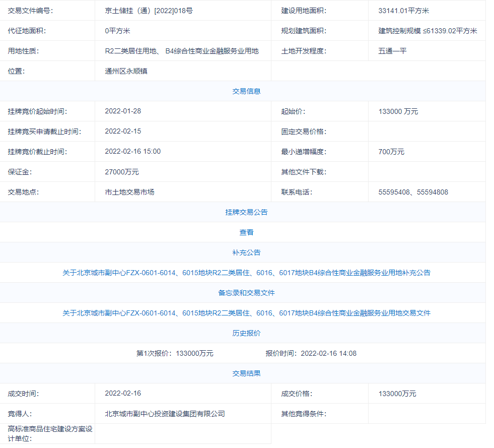Open the 查看 link under 挂牌交易公告
The image size is (494, 448).
click(246, 232)
